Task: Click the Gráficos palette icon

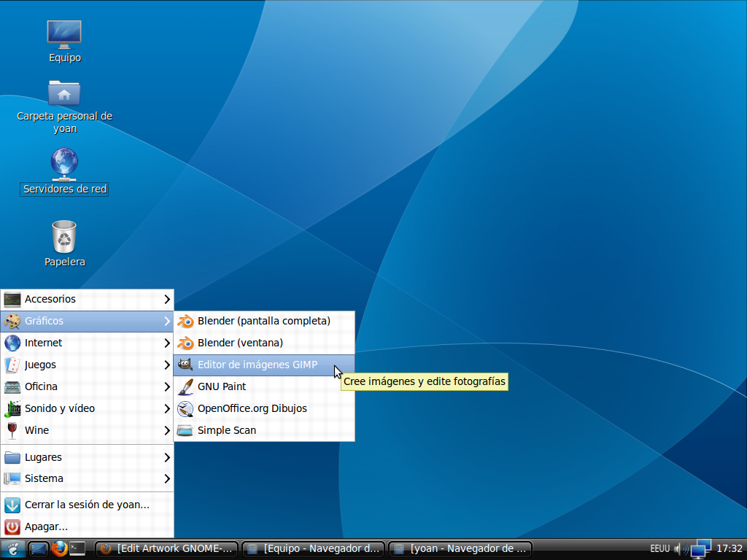Action: coord(12,321)
